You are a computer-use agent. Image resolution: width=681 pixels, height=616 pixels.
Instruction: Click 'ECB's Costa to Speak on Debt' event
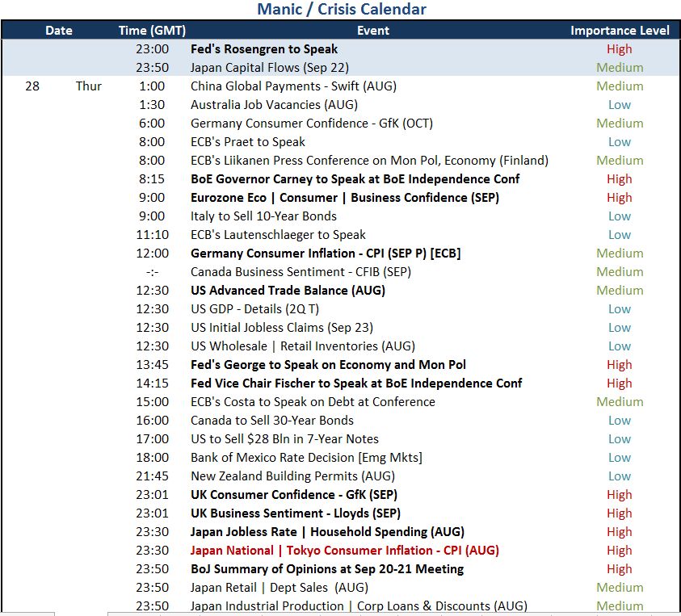313,402
